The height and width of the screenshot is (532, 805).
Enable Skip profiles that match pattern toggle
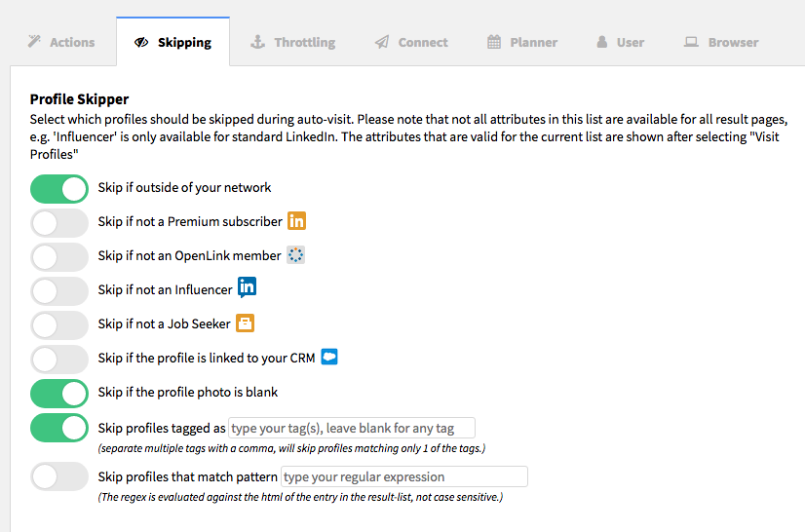click(59, 476)
